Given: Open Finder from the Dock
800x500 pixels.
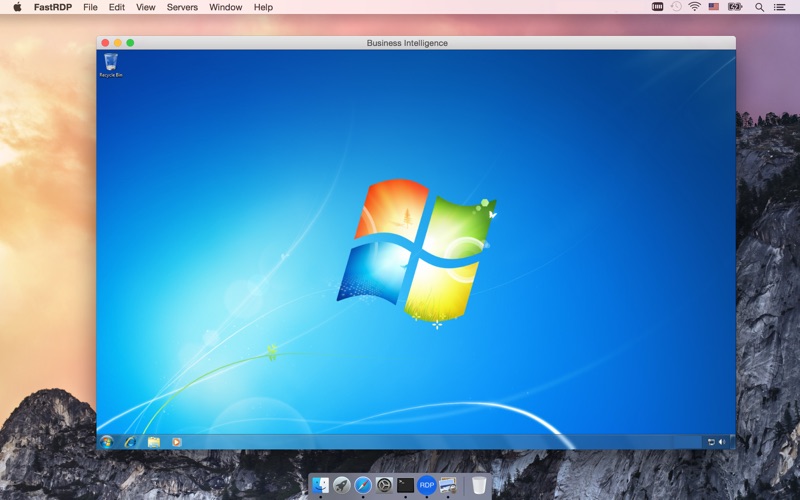Looking at the screenshot, I should (x=320, y=485).
